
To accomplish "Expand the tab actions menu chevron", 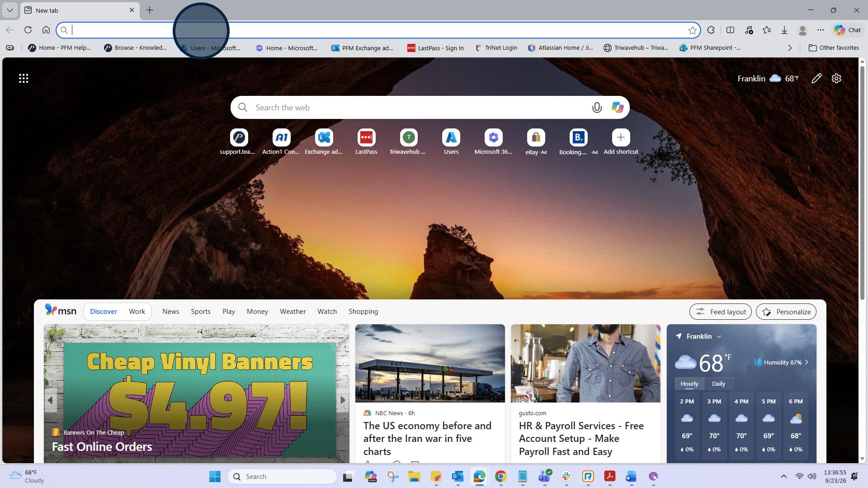I will click(x=10, y=10).
